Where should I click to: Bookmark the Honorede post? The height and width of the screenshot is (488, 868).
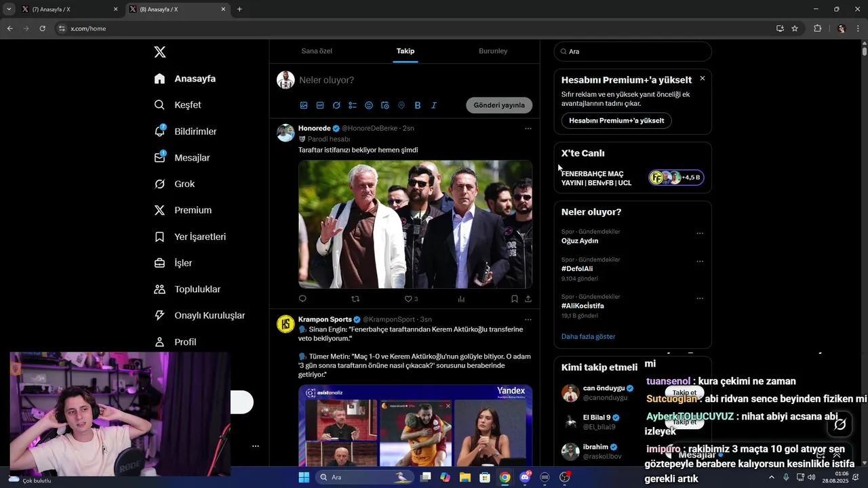514,299
